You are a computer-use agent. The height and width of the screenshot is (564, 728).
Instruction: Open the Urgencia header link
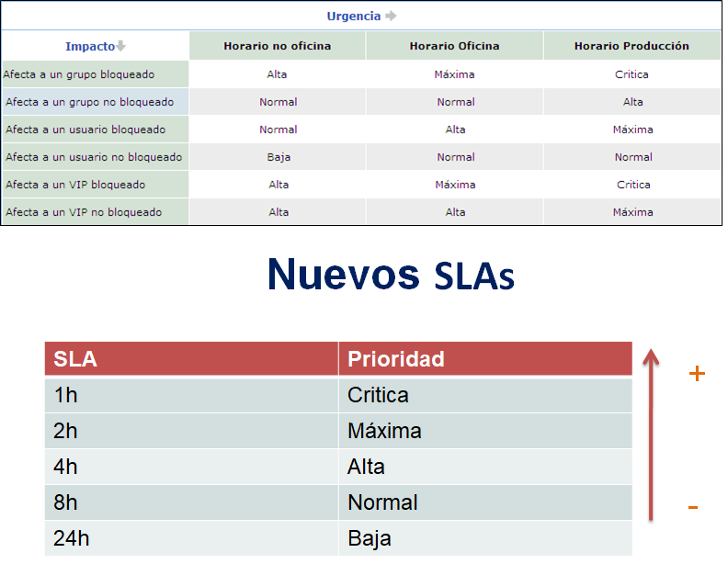(x=354, y=16)
